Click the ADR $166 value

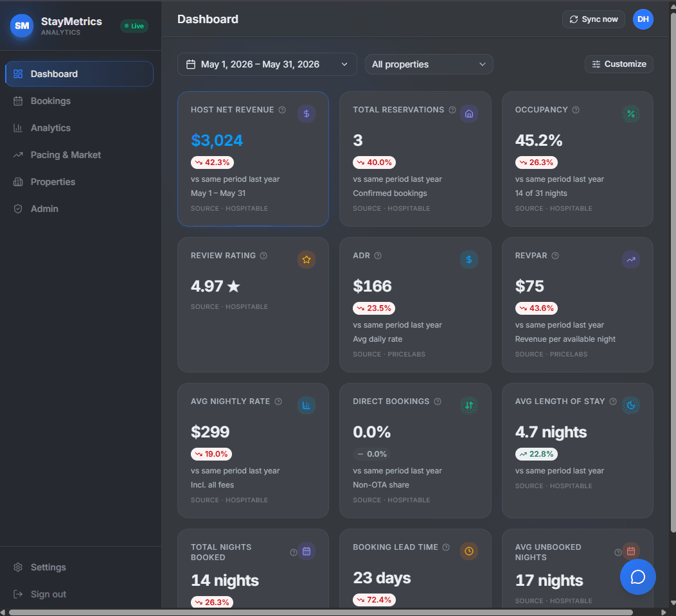pyautogui.click(x=372, y=286)
